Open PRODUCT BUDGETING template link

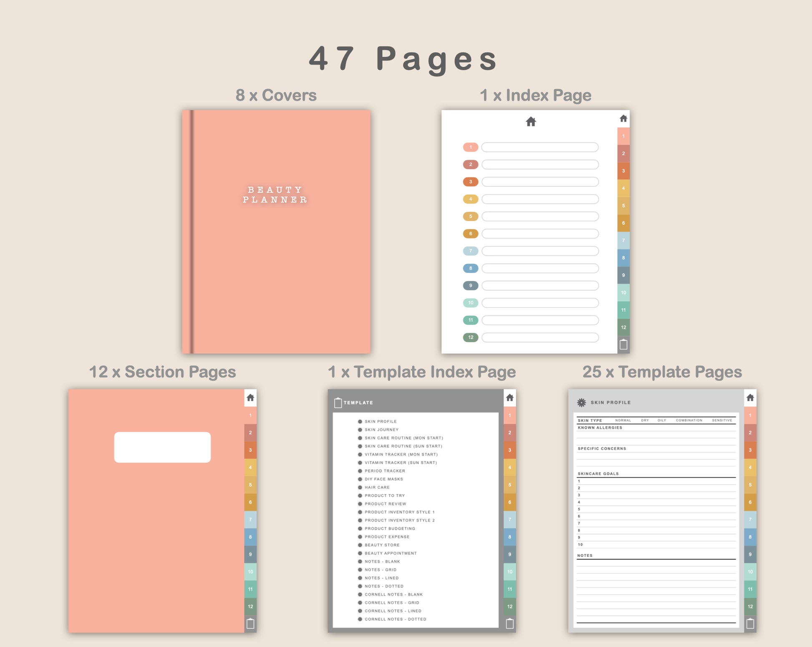coord(390,529)
